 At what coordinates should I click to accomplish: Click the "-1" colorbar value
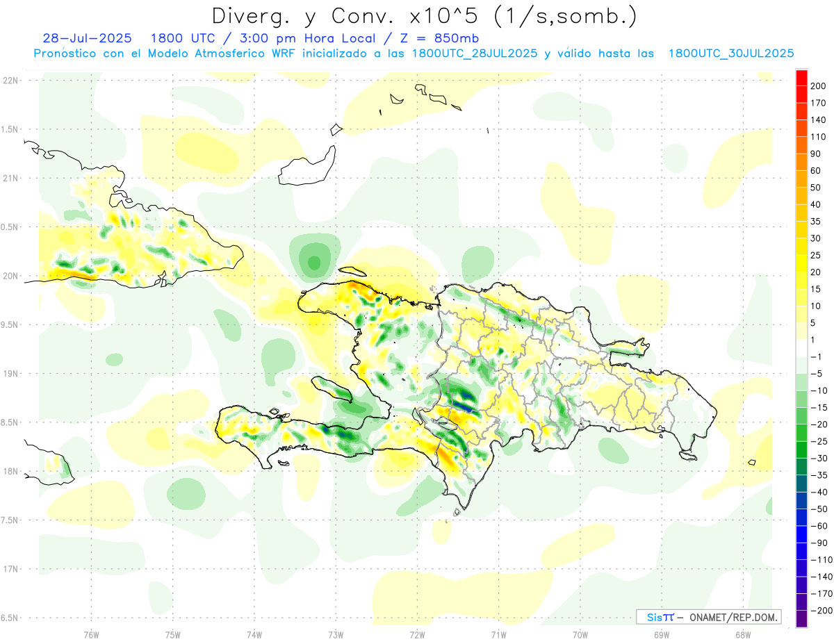point(815,356)
